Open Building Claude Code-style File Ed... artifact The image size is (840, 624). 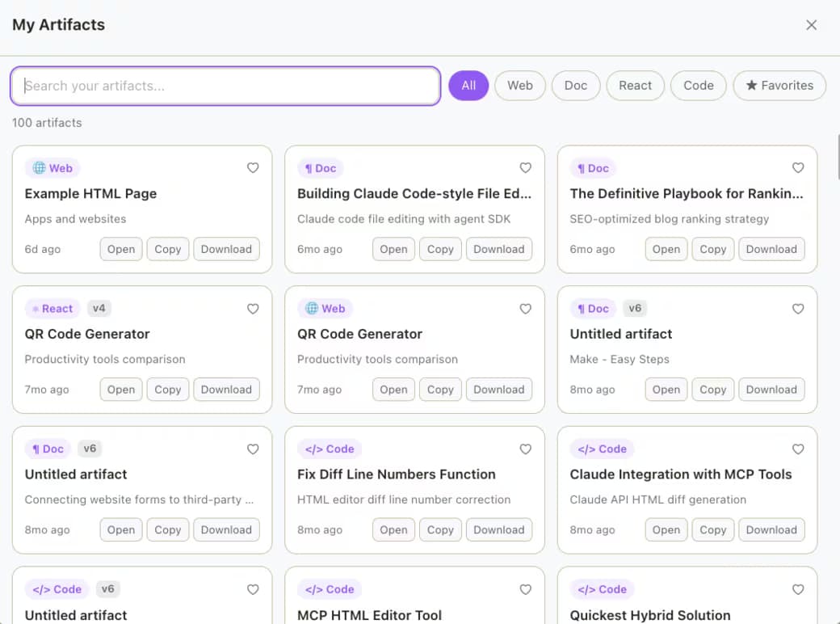point(394,249)
